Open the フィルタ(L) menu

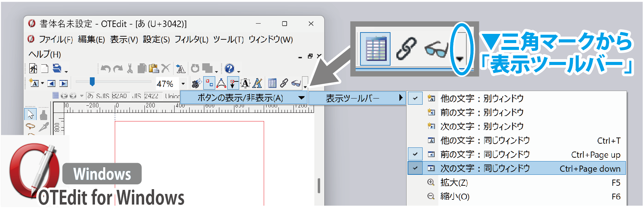tap(191, 40)
